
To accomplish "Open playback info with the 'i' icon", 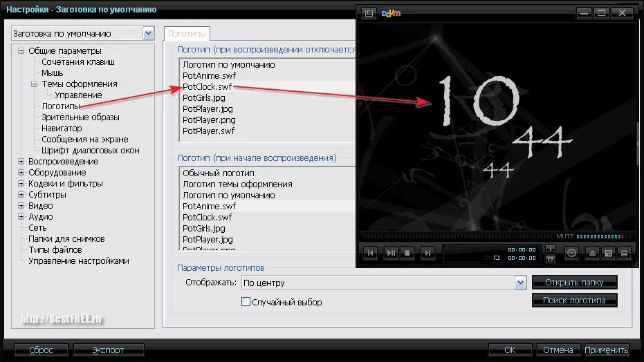I will point(550,249).
